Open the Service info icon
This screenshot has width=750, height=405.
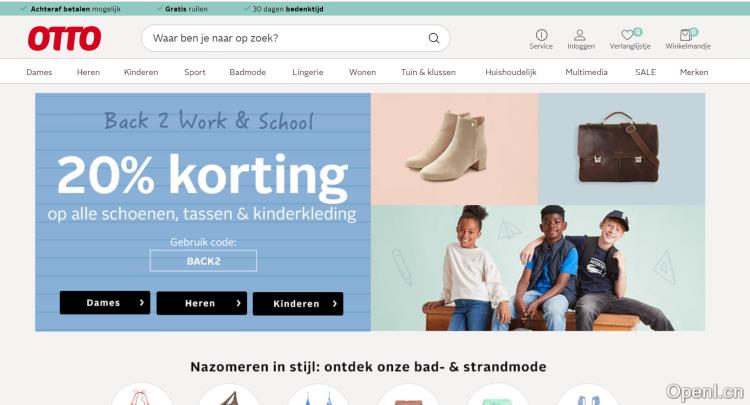(x=541, y=35)
